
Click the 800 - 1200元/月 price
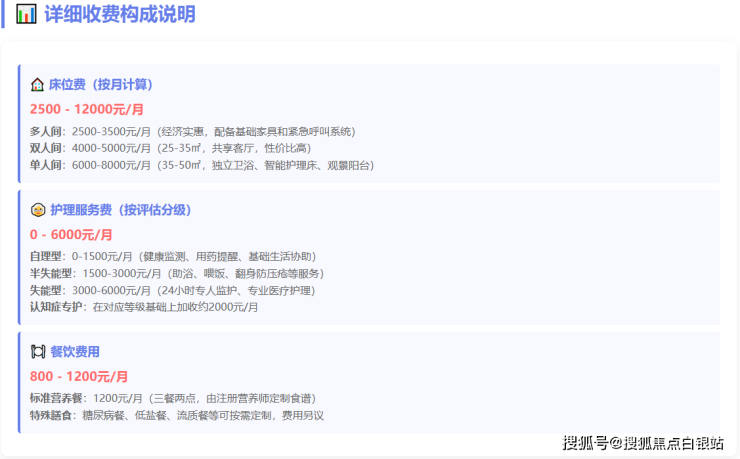79,376
